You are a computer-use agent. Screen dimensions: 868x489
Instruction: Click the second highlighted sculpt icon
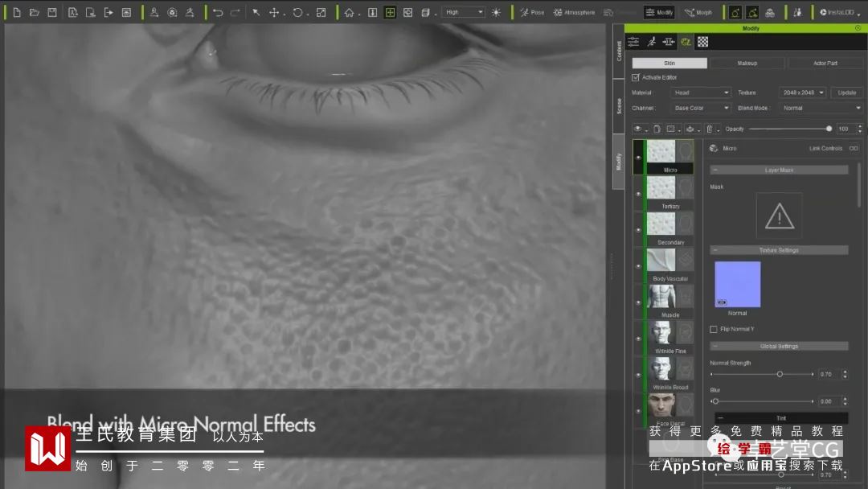coord(752,12)
